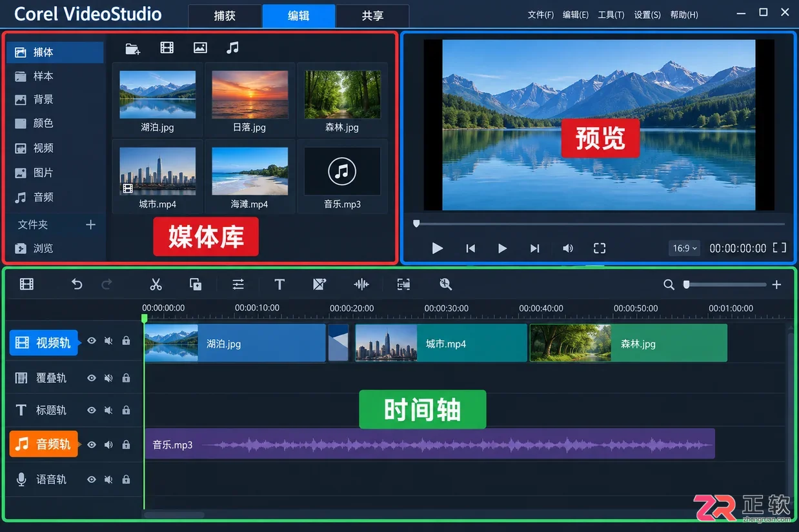Click timeline zoom-out magnifier icon
Image resolution: width=799 pixels, height=532 pixels.
click(669, 284)
